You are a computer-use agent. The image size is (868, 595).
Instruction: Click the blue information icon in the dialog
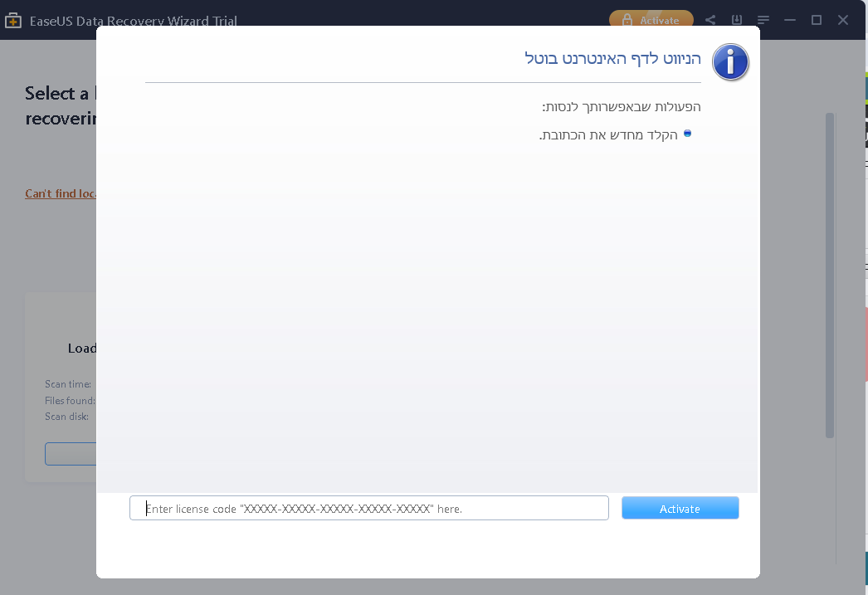click(730, 62)
